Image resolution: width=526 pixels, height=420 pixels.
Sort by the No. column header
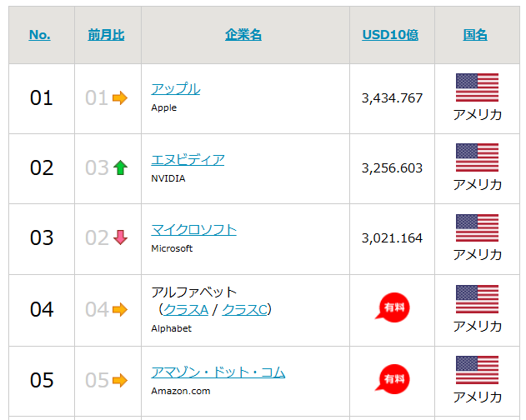point(40,35)
